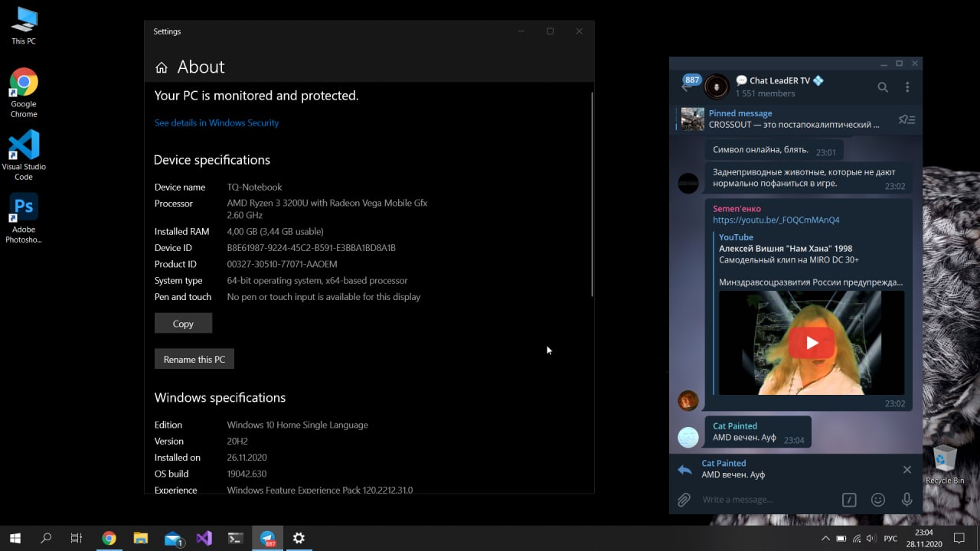980x551 pixels.
Task: Click the Settings home icon
Action: tap(161, 67)
